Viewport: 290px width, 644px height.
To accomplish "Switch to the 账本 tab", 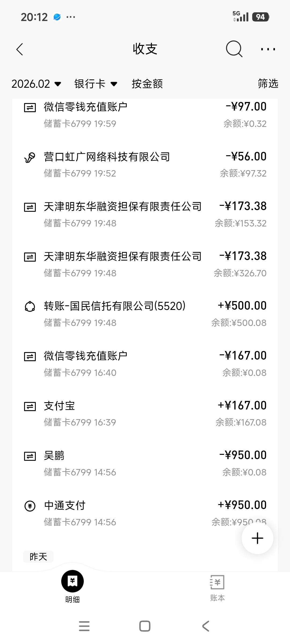I will click(x=217, y=586).
